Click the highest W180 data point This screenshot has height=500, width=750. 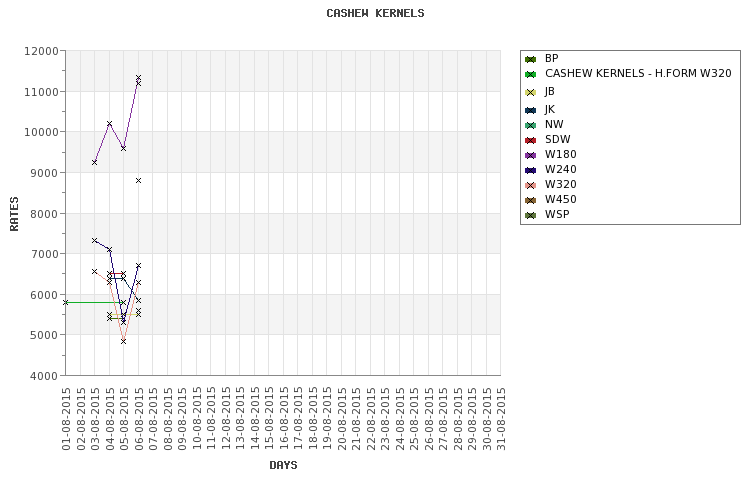pyautogui.click(x=138, y=78)
